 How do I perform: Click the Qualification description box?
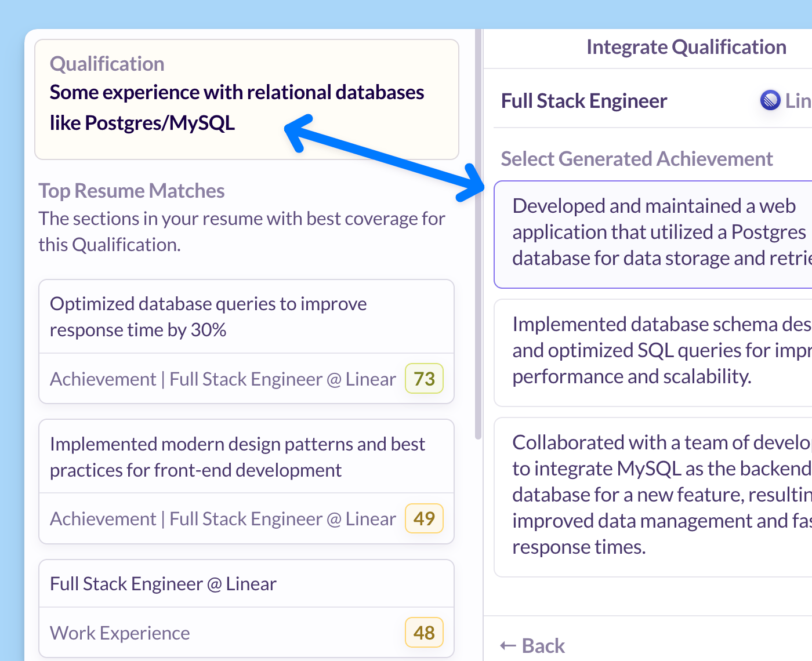click(x=246, y=99)
